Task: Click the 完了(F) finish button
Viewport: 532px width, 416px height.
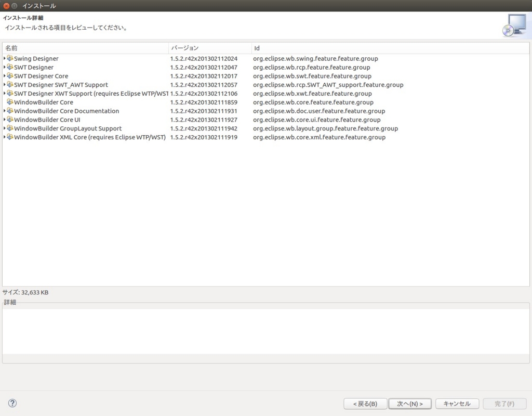Action: 504,404
